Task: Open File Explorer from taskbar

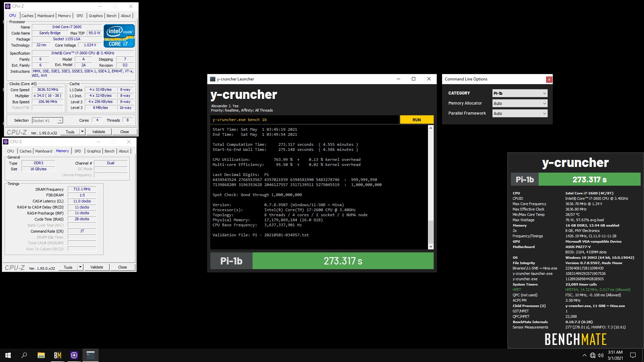Action: pyautogui.click(x=41, y=355)
